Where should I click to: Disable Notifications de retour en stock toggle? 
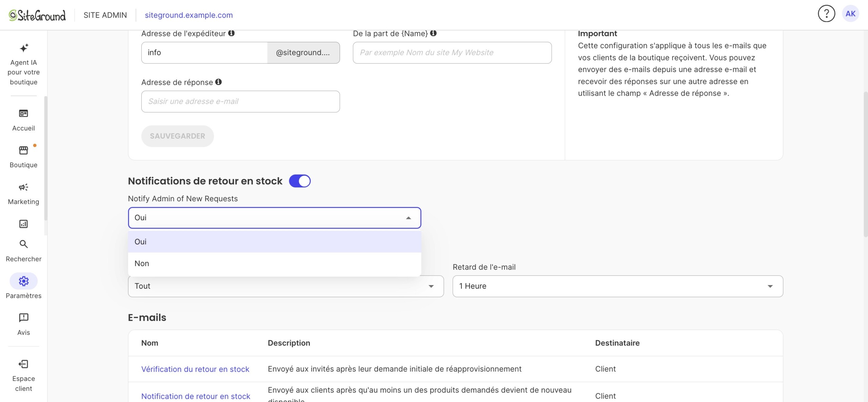[x=300, y=181]
